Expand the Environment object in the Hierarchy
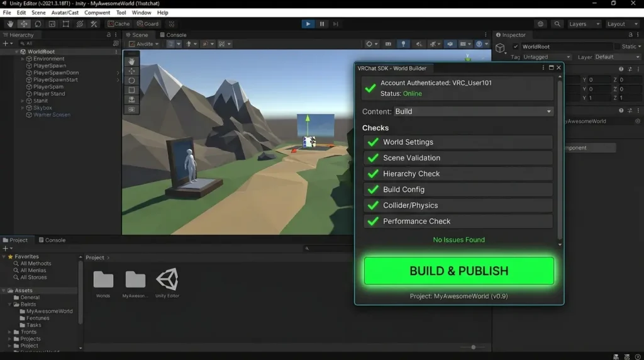Image resolution: width=644 pixels, height=360 pixels. pos(23,59)
